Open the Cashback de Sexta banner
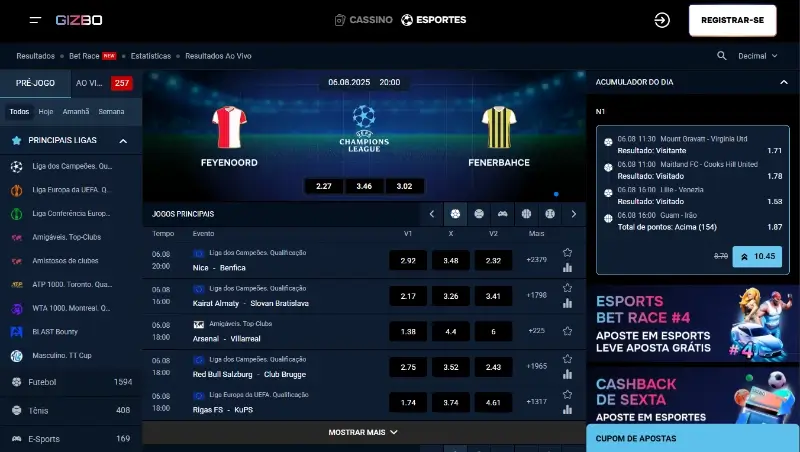The image size is (800, 452). (693, 395)
